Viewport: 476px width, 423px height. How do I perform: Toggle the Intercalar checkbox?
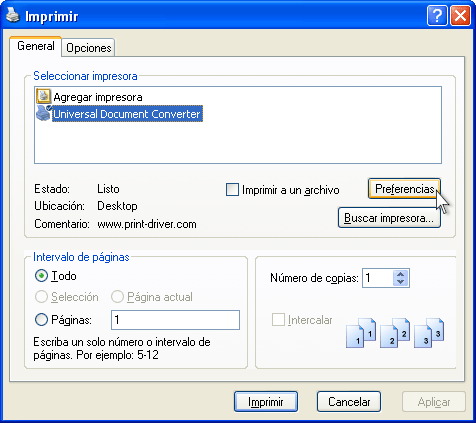click(278, 320)
